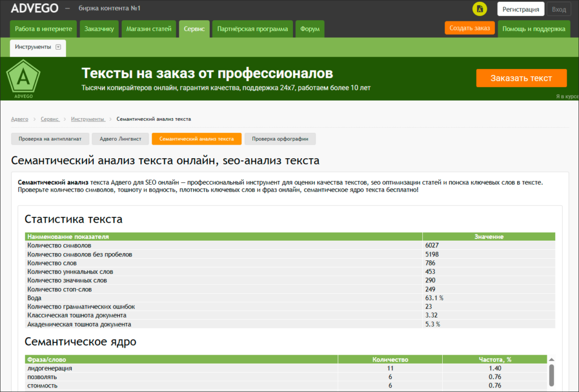The height and width of the screenshot is (392, 579).
Task: Open the Адвего breadcrumb link
Action: tap(20, 119)
